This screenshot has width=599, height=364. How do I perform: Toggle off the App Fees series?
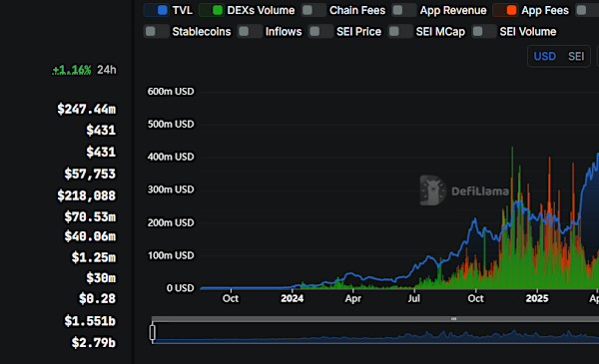[x=505, y=10]
